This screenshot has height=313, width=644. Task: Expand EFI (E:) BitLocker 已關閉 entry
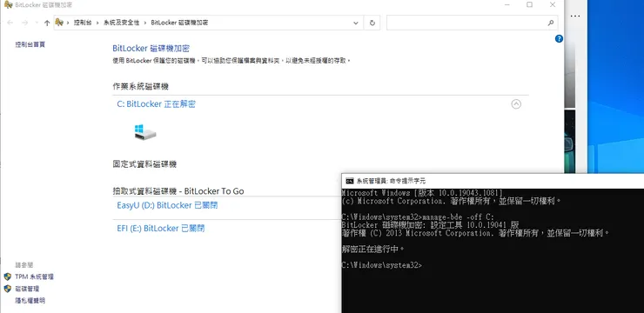pos(161,228)
